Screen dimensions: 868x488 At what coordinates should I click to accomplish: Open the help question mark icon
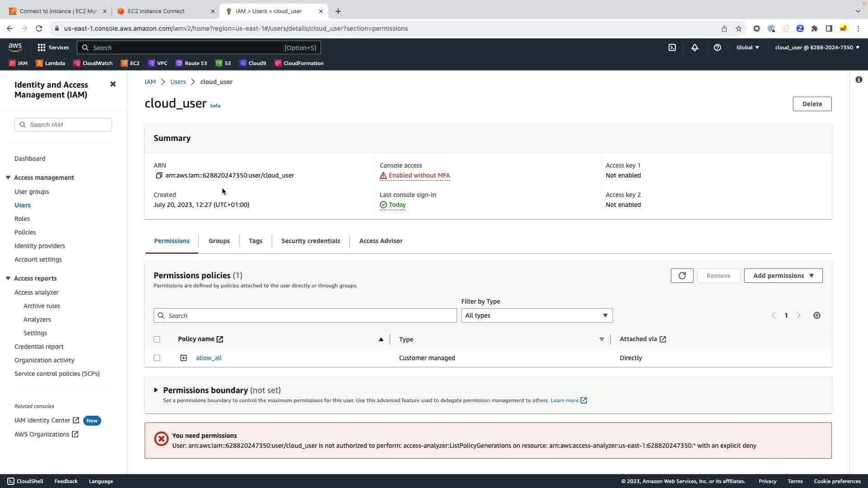[x=717, y=47]
